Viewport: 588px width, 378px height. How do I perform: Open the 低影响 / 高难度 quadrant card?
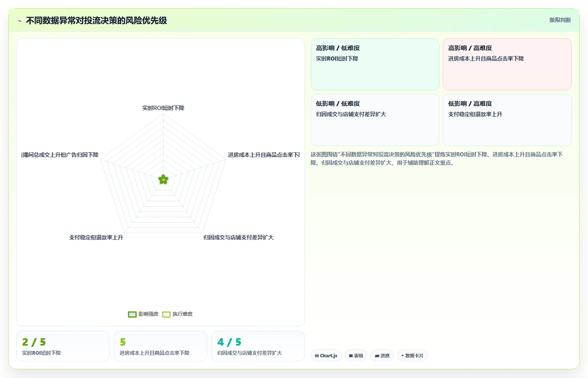pos(507,120)
